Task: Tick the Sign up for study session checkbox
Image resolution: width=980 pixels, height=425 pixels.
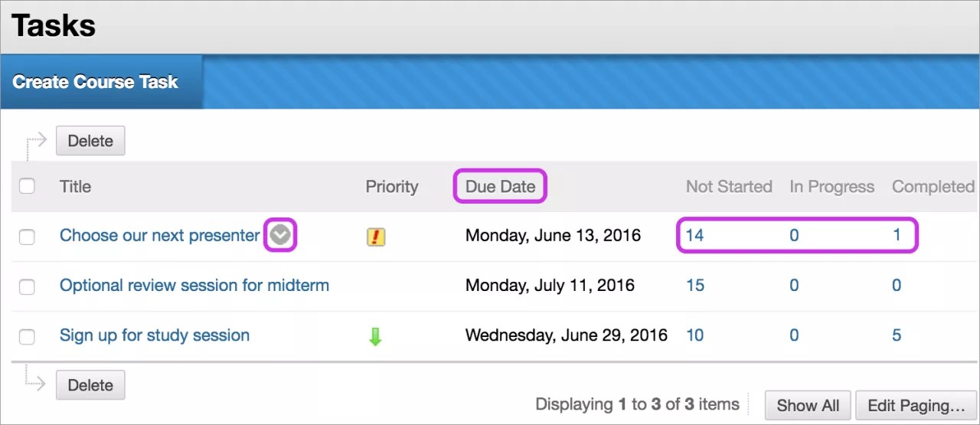Action: click(27, 336)
